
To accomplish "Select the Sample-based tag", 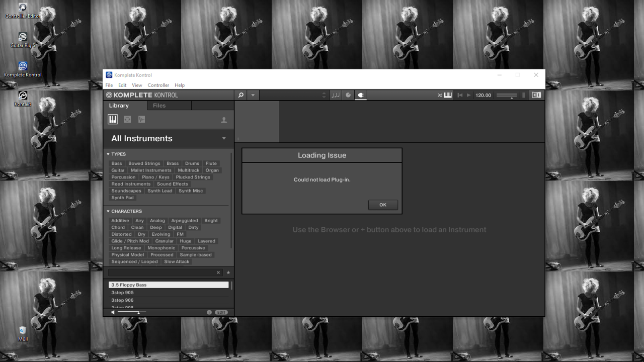I will click(x=196, y=255).
